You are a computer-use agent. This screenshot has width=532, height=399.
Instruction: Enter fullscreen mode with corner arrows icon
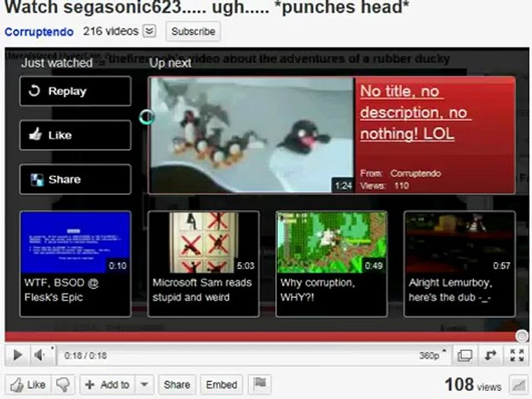516,355
